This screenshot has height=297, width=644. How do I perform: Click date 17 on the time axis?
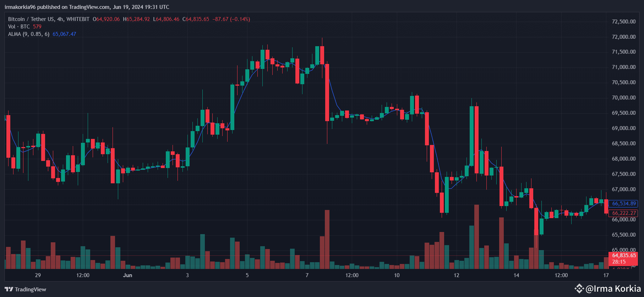point(606,275)
